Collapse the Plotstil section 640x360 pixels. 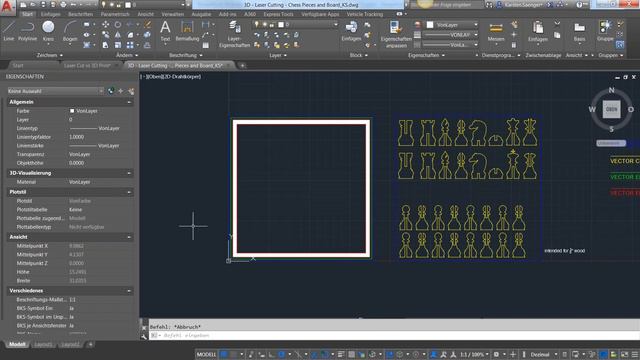pyautogui.click(x=129, y=192)
